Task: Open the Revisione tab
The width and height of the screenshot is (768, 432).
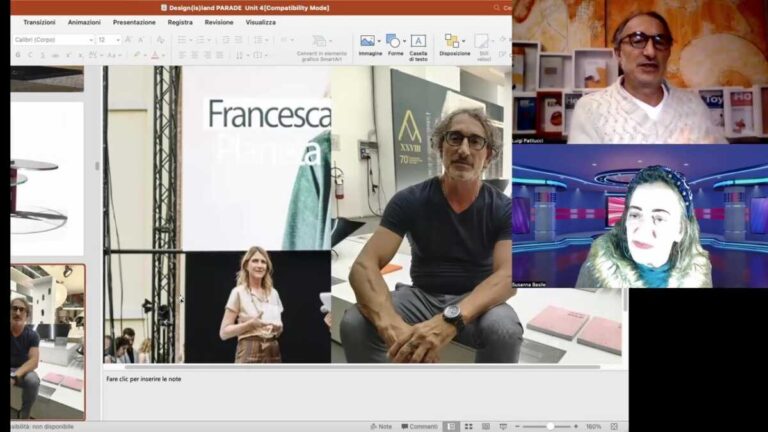Action: (x=219, y=23)
